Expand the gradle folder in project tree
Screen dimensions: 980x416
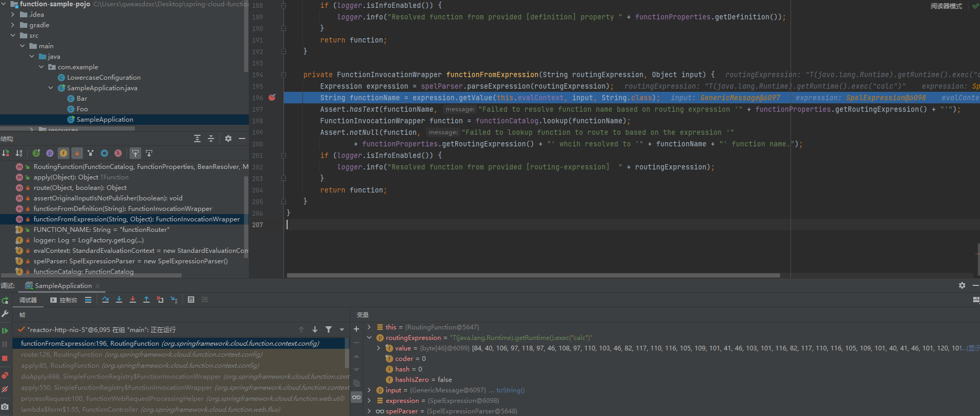[x=13, y=25]
